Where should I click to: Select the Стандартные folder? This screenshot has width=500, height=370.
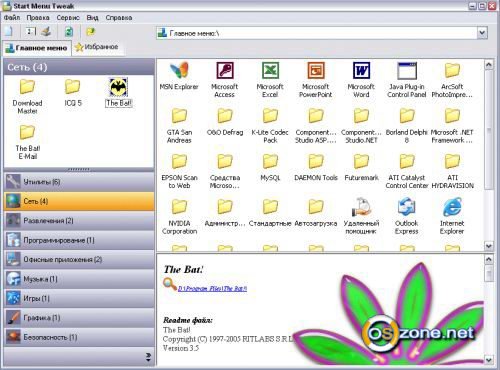point(270,207)
